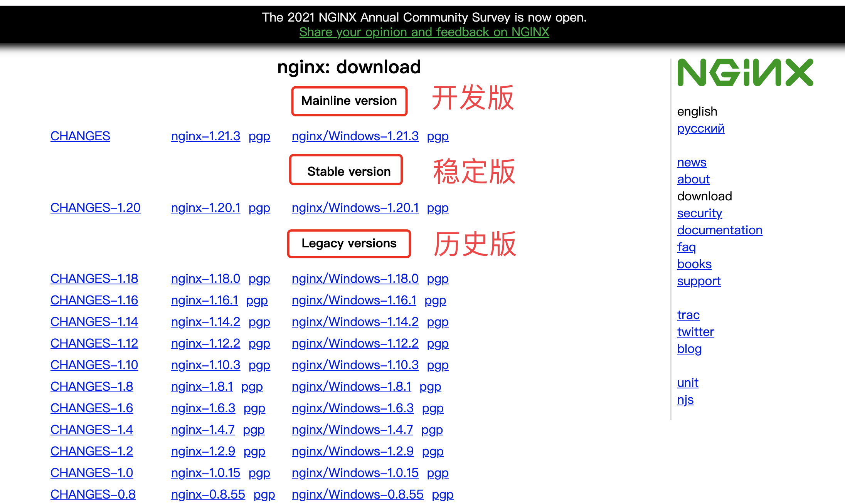Open the blog link
The image size is (845, 504).
[689, 349]
